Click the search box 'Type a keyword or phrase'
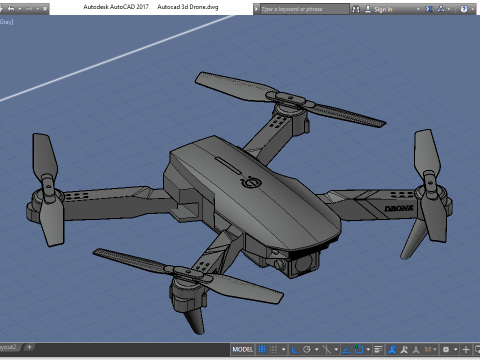The width and height of the screenshot is (480, 360). 305,9
